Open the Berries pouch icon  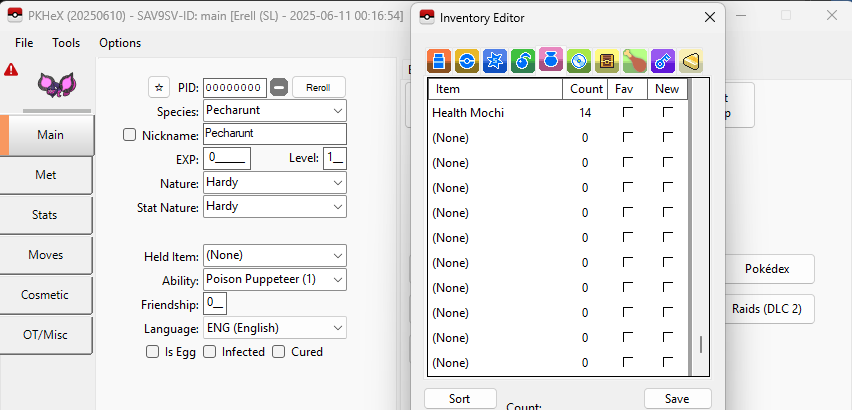click(521, 62)
